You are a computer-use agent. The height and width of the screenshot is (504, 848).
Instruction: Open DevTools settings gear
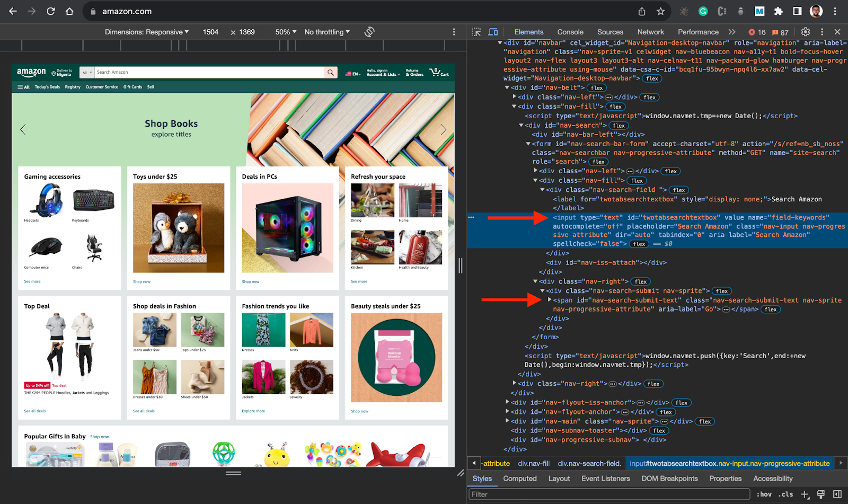(805, 32)
